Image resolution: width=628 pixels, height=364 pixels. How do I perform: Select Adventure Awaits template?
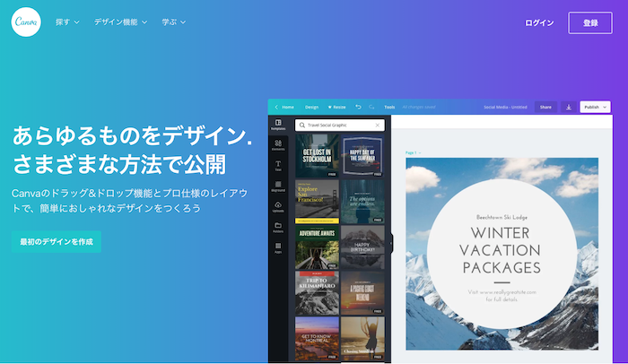(x=317, y=247)
